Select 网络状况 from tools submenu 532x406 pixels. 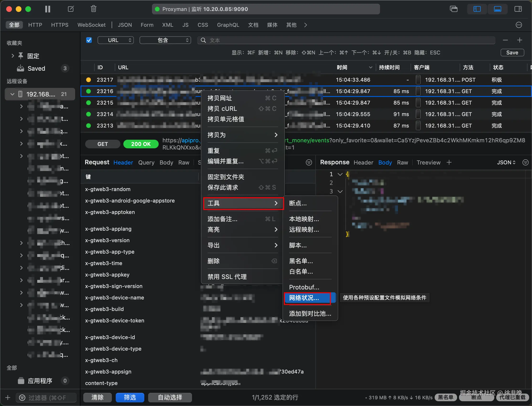pos(304,298)
